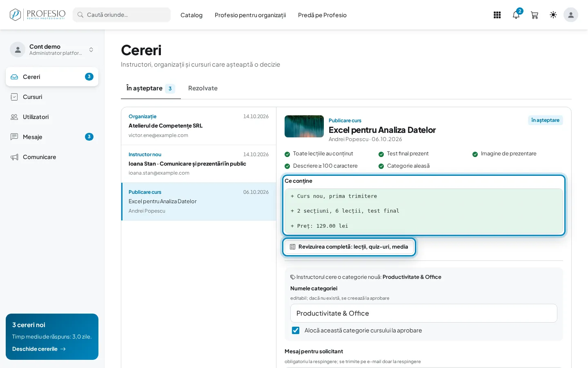Screen dimensions: 588x368
Task: Click check icon for Categorie aleasă
Action: pos(381,166)
